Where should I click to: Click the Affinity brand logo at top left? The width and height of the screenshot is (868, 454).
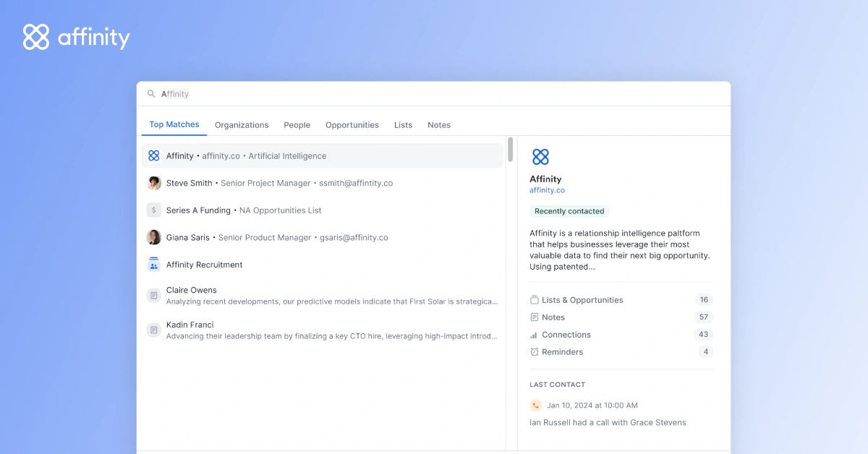coord(76,37)
